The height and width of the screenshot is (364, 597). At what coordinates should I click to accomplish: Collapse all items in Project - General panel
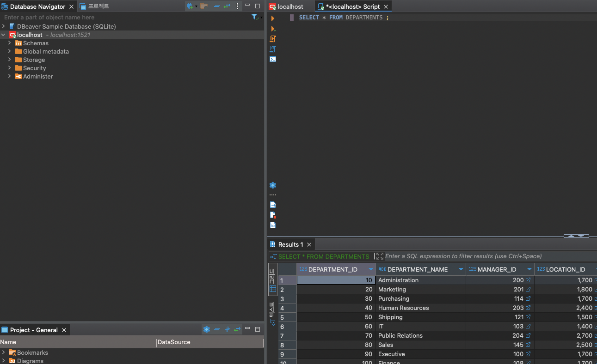tap(217, 329)
